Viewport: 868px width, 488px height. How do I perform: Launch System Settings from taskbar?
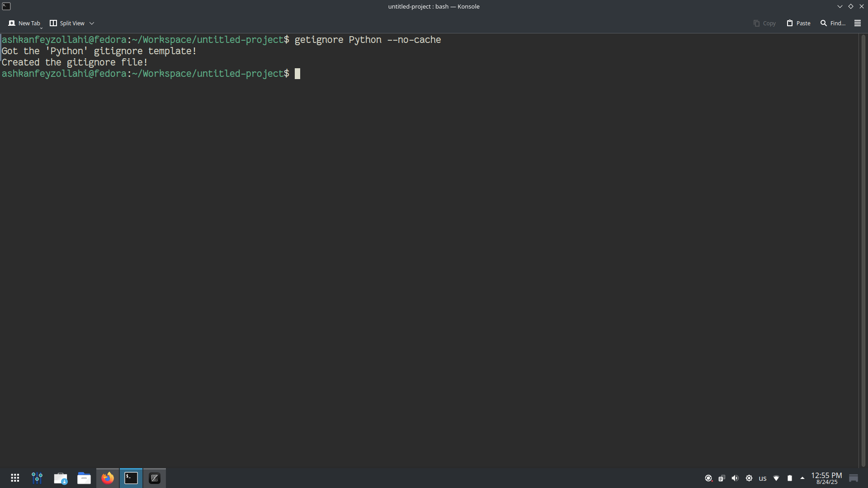tap(37, 478)
